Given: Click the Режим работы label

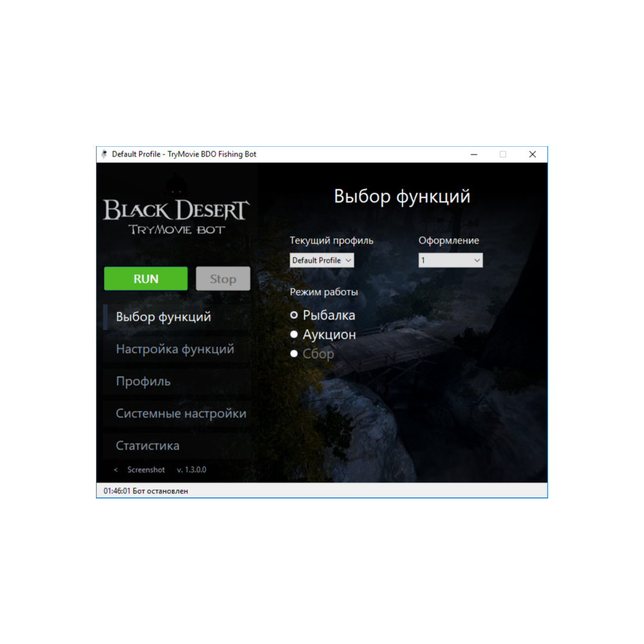Looking at the screenshot, I should pos(324,292).
